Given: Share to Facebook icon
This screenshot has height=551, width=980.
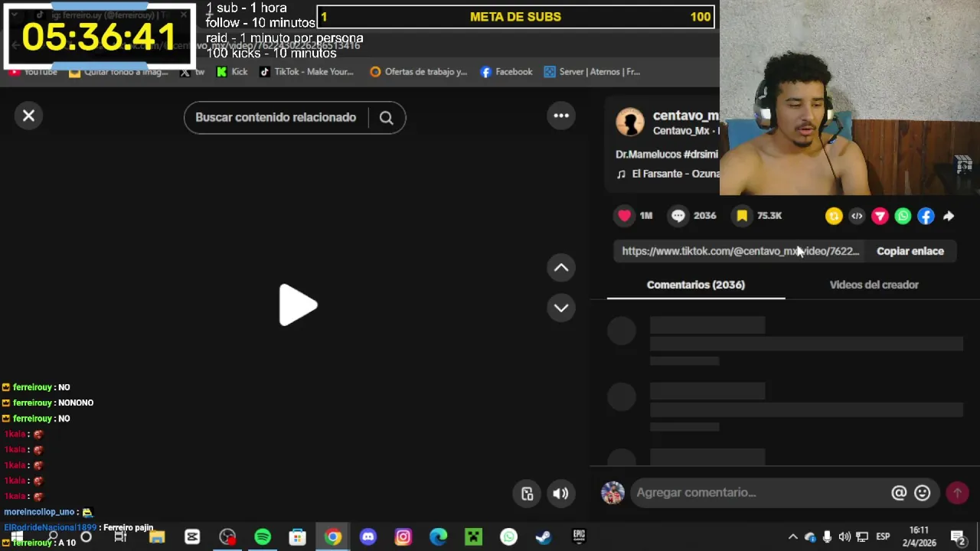Looking at the screenshot, I should (x=926, y=217).
